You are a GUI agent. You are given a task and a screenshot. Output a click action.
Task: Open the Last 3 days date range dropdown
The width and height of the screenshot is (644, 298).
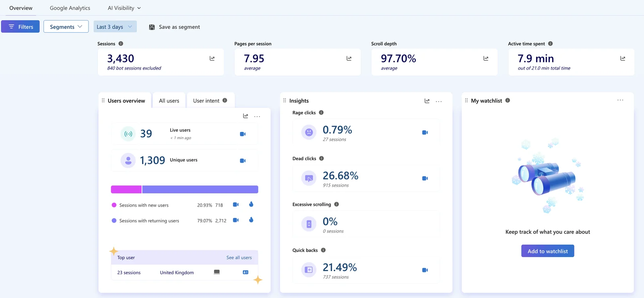tap(115, 27)
